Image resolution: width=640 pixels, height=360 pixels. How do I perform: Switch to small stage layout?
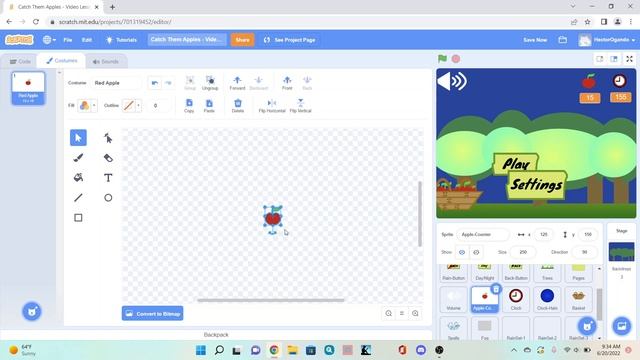coord(600,59)
